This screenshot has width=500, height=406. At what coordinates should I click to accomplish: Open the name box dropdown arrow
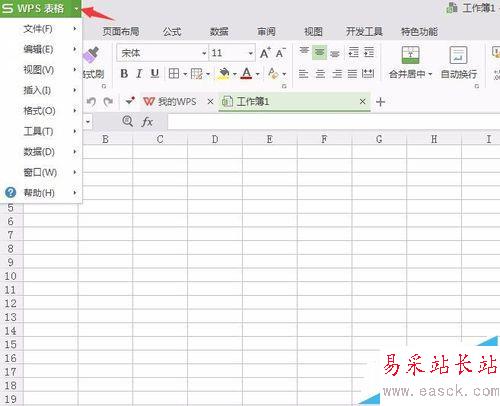pos(88,122)
